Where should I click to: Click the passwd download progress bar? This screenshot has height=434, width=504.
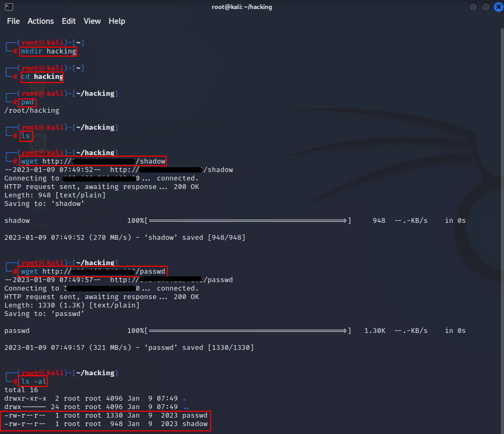pos(249,331)
